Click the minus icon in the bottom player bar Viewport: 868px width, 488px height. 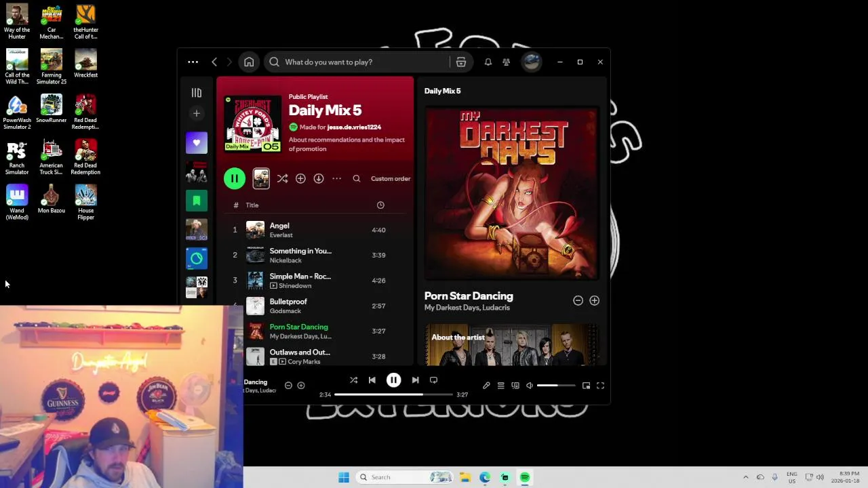coord(288,386)
